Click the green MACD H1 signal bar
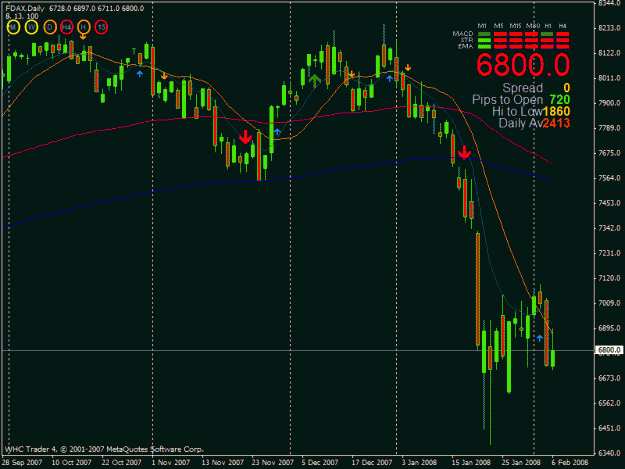625x469 pixels. [547, 34]
